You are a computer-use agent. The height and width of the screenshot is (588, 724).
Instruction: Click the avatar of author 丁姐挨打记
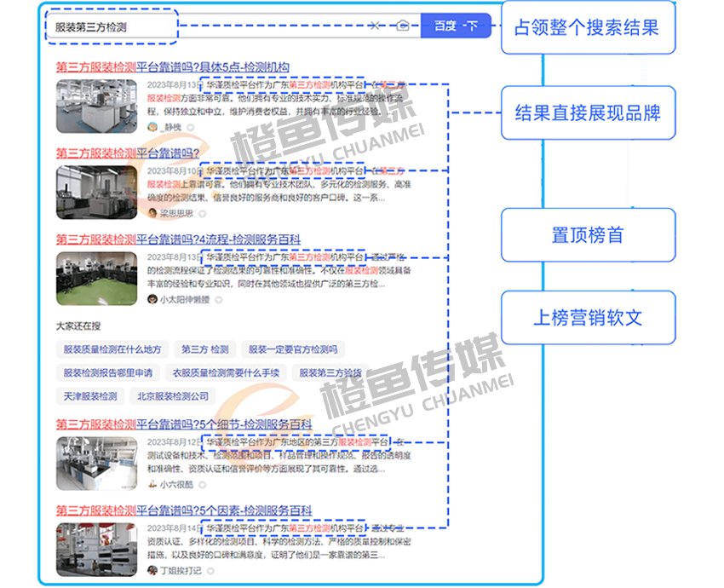click(x=152, y=570)
